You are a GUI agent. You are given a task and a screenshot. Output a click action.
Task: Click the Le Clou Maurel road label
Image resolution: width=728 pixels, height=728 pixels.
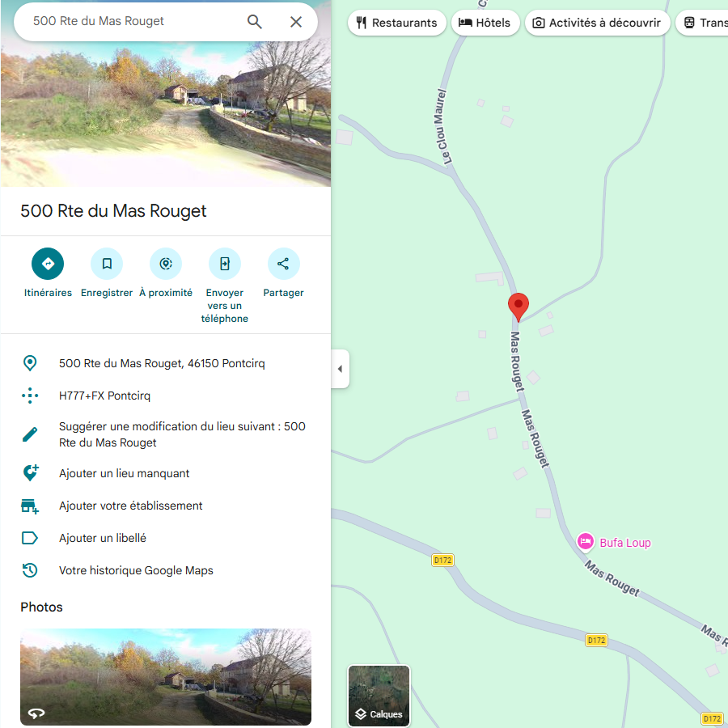click(x=442, y=126)
